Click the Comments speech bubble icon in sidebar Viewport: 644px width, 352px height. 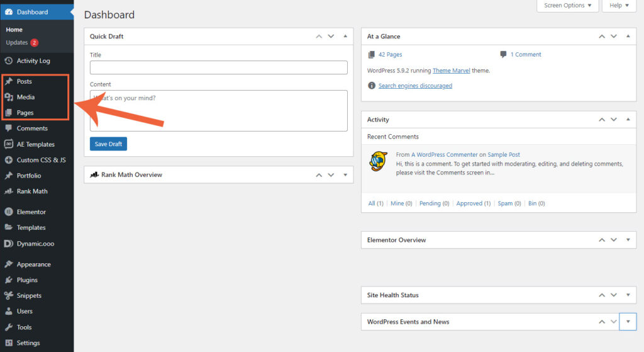point(9,128)
